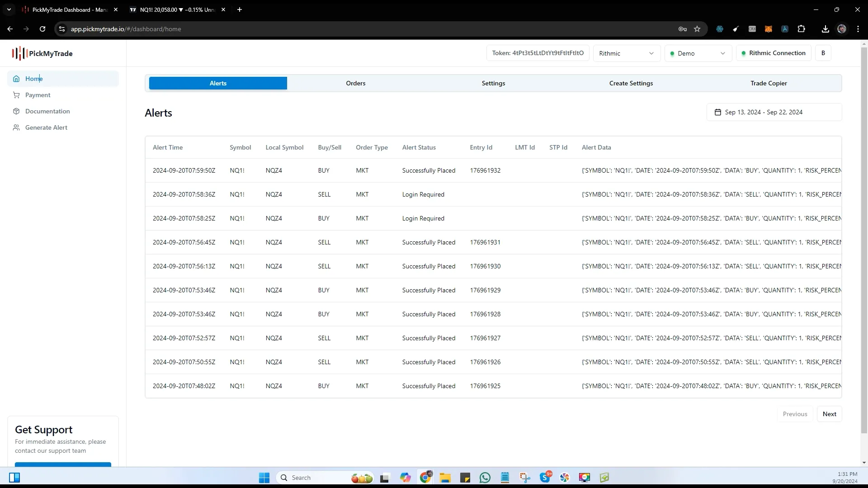Click the Documentation sidebar icon
868x488 pixels.
tap(16, 111)
